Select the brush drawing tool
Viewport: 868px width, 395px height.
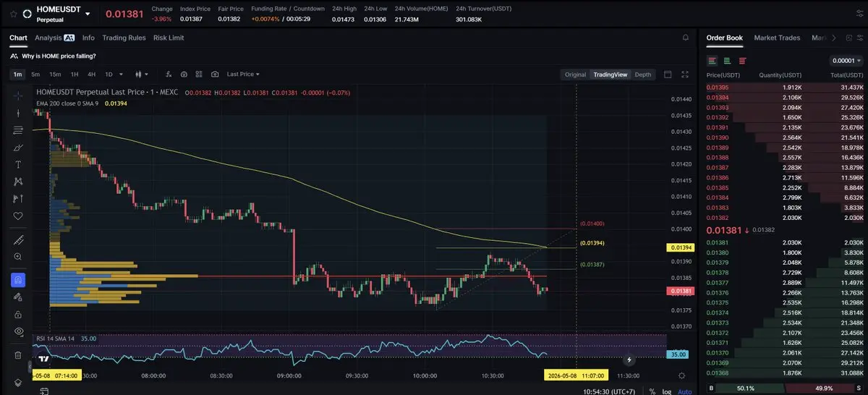click(x=18, y=148)
